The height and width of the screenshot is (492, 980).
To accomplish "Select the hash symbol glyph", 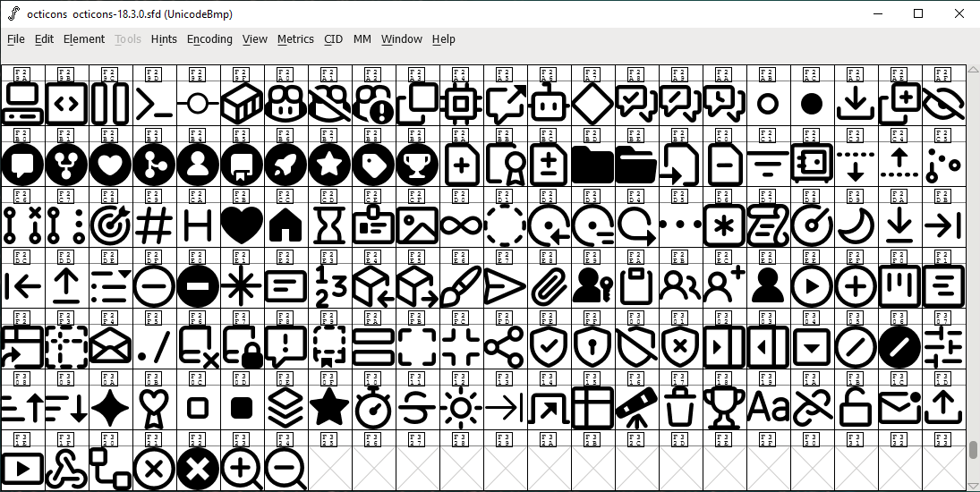I will coord(154,225).
